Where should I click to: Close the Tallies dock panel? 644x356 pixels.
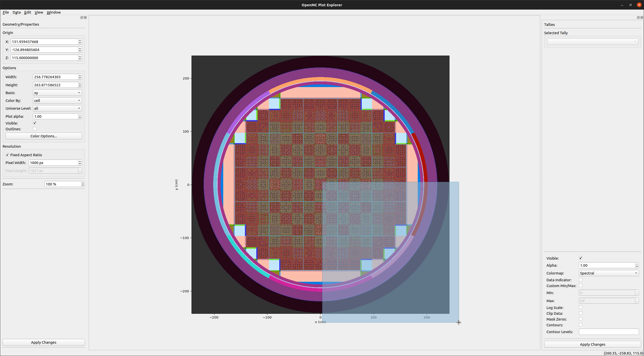click(642, 17)
